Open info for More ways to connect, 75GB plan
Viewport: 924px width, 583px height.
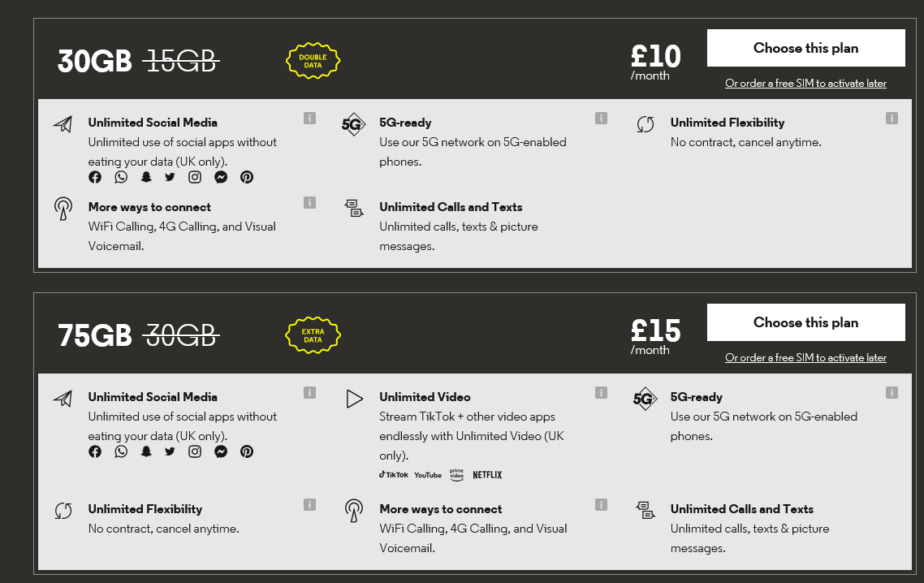[601, 504]
